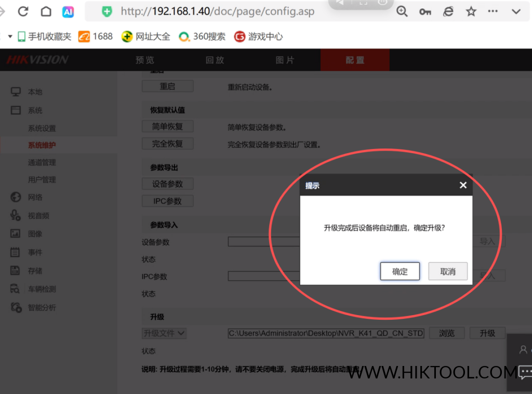532x394 pixels.
Task: Select the 配置 tab
Action: [x=355, y=60]
